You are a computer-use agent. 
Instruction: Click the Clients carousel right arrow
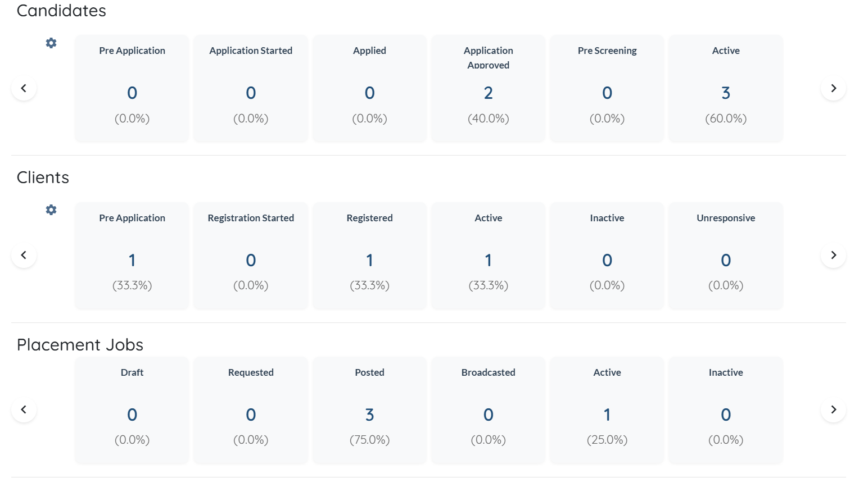click(x=833, y=255)
